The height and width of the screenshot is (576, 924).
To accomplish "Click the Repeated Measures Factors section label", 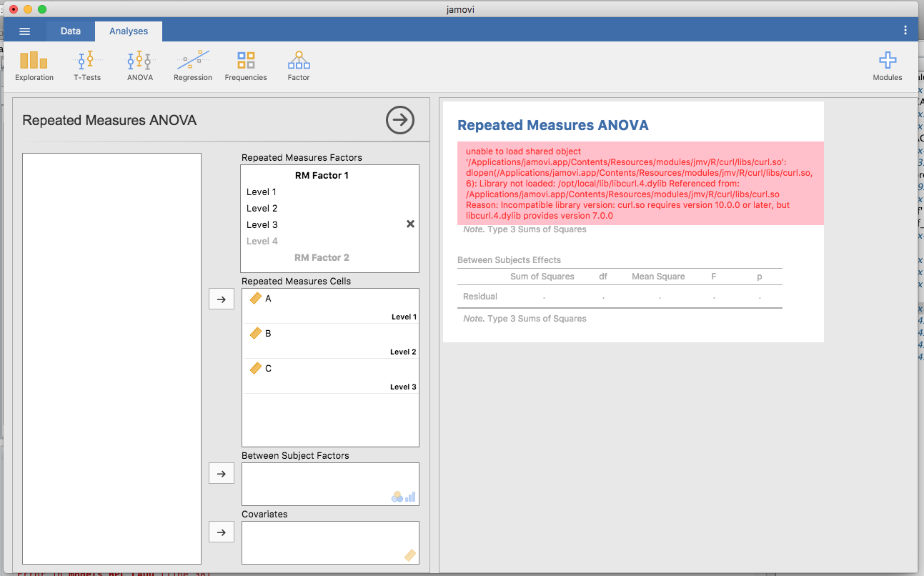I will (x=302, y=158).
